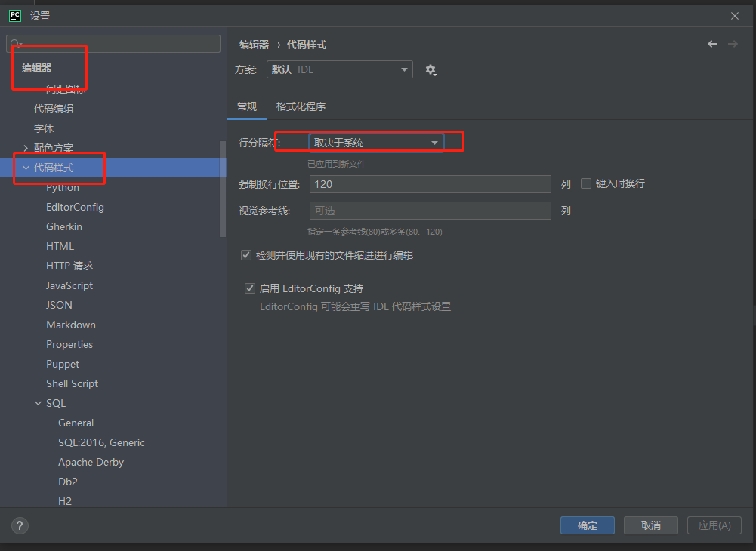This screenshot has width=756, height=551.
Task: Toggle 检测并使用现有的文件缩进进行编辑 checkbox
Action: click(x=246, y=255)
